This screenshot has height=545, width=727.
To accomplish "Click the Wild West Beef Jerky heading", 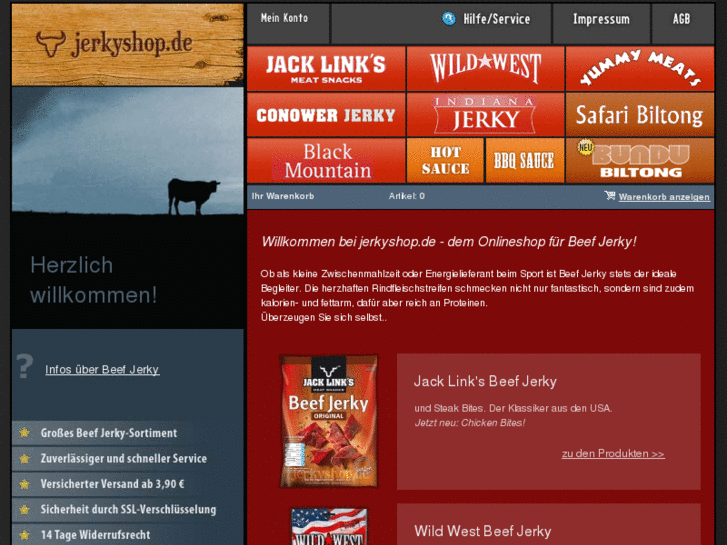I will click(x=483, y=531).
